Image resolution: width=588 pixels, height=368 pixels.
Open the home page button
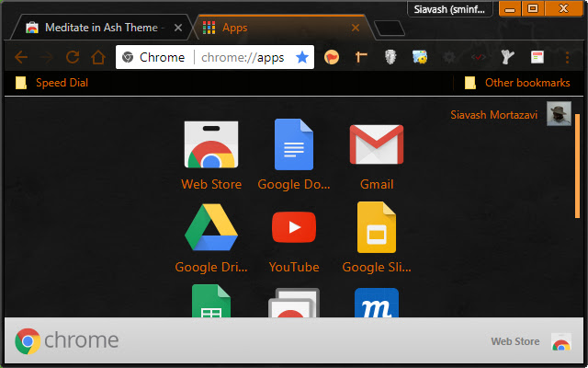[x=98, y=57]
